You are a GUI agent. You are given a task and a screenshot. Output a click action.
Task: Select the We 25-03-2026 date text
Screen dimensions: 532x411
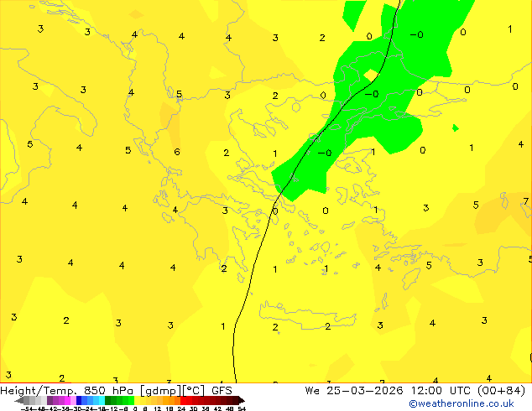pos(354,391)
